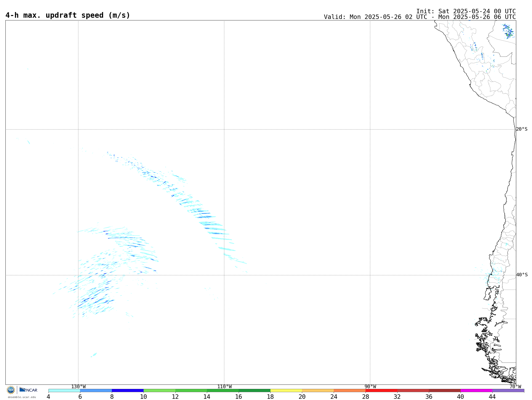Click the 20°S latitude label
The image size is (532, 400).
point(522,129)
